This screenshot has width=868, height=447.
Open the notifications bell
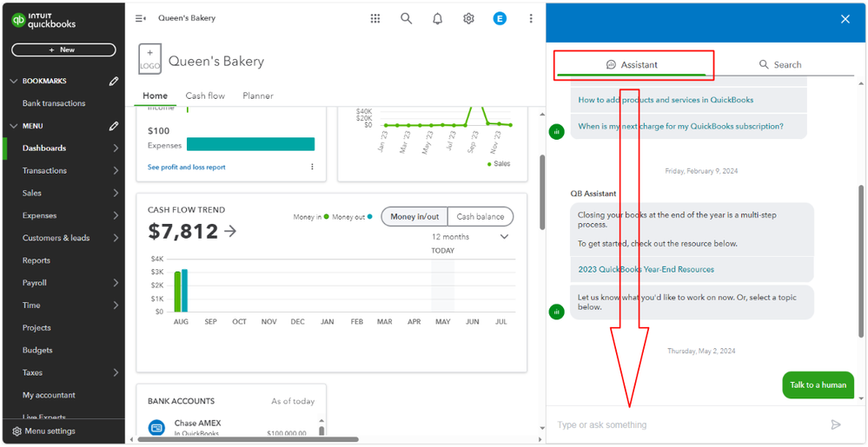click(x=437, y=18)
